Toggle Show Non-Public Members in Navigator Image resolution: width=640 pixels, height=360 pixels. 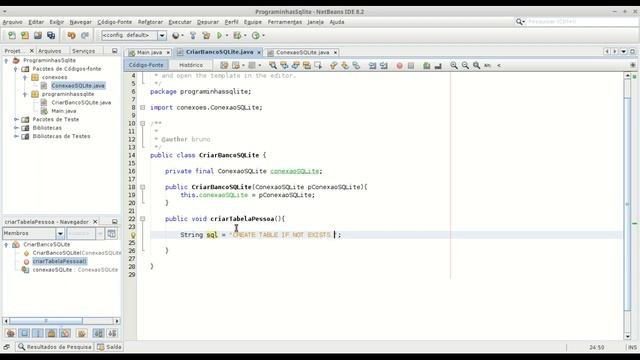point(52,333)
